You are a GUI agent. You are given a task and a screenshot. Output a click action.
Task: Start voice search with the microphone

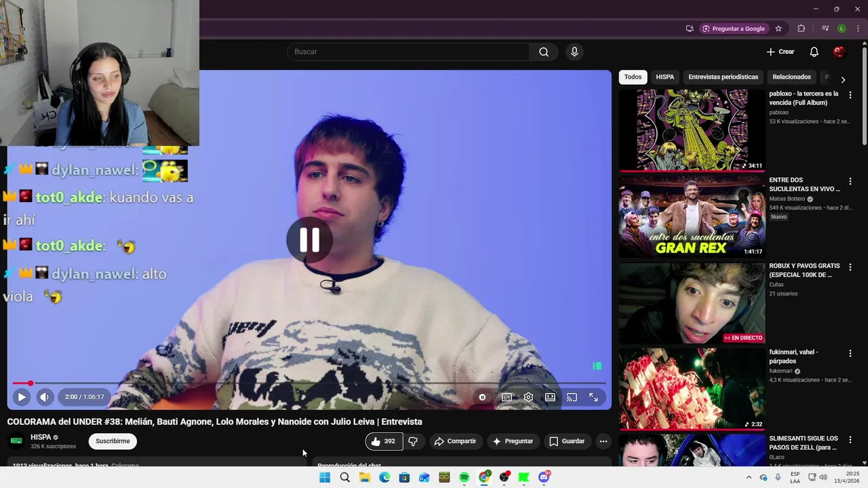coord(574,52)
